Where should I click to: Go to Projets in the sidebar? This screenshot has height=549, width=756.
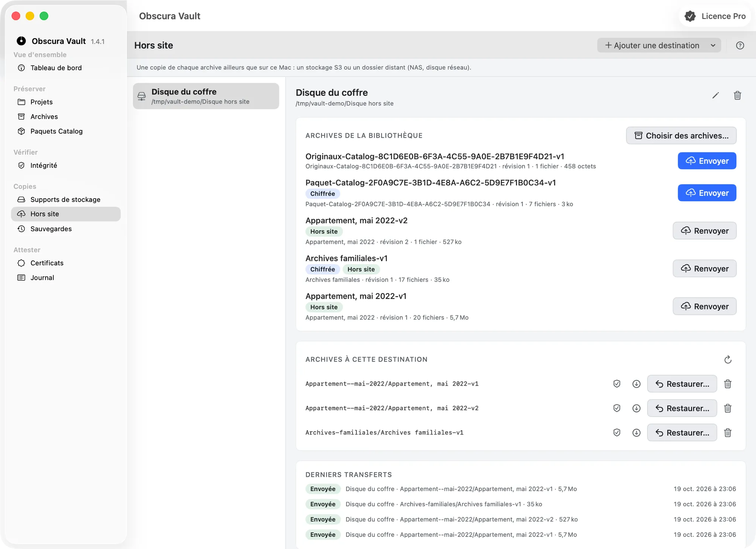(x=66, y=102)
